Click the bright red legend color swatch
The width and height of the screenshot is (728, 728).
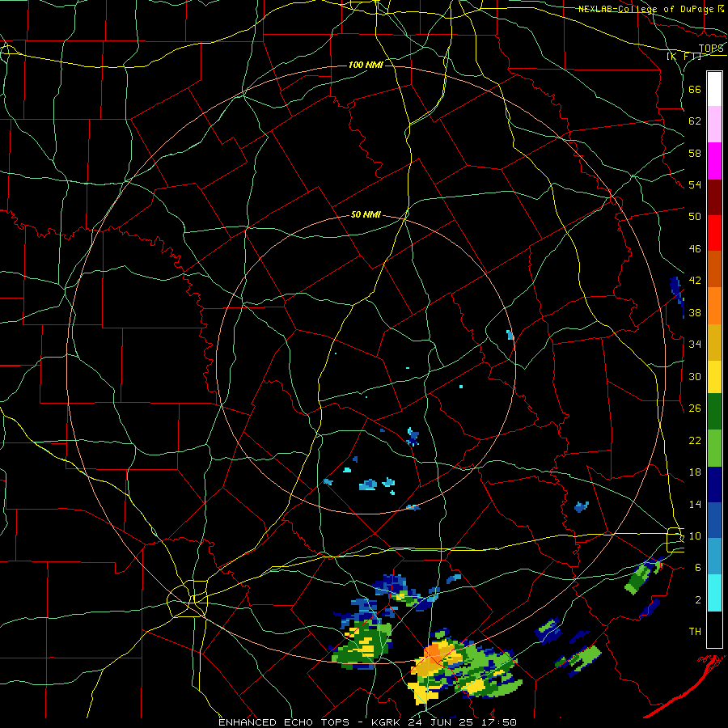pyautogui.click(x=714, y=233)
